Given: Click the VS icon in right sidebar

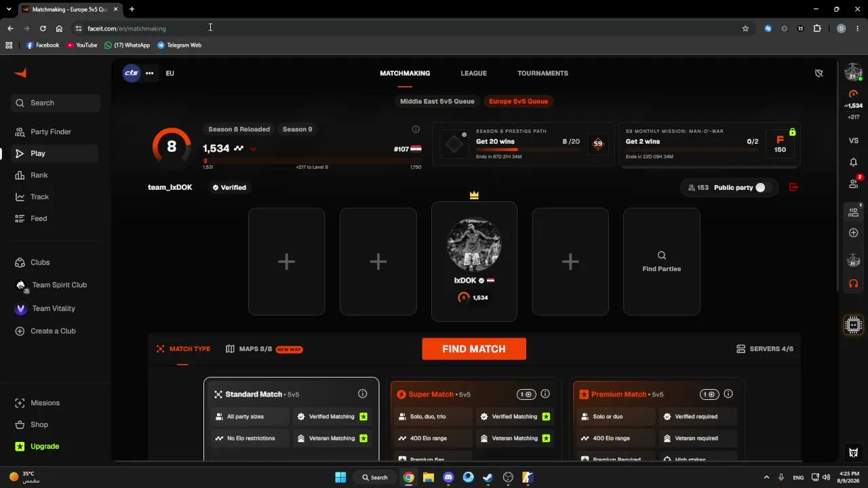Looking at the screenshot, I should (x=854, y=140).
